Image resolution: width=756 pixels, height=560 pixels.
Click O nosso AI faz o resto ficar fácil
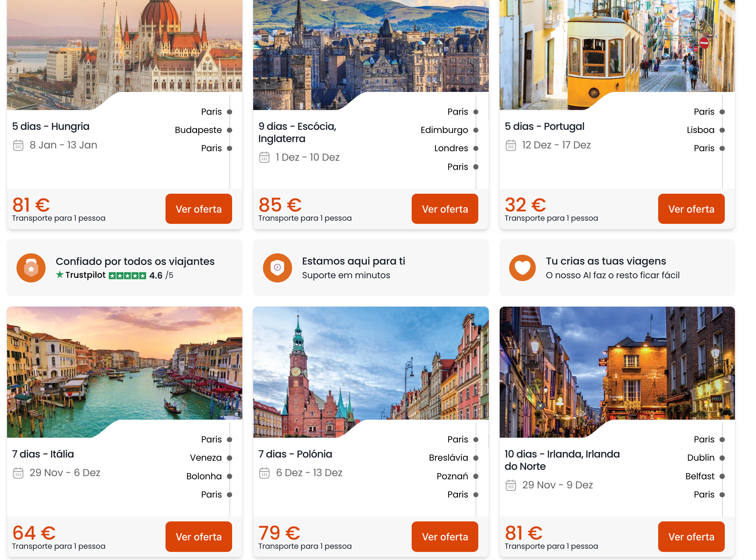click(x=613, y=275)
